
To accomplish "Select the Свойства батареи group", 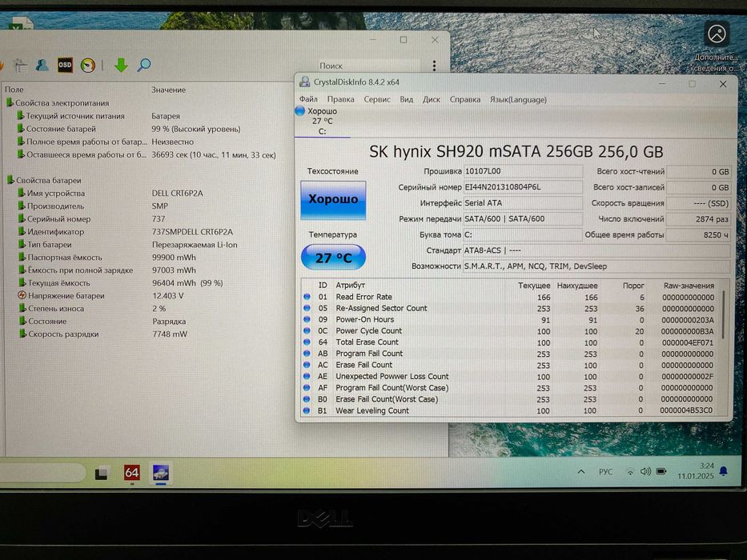I will coord(44,181).
